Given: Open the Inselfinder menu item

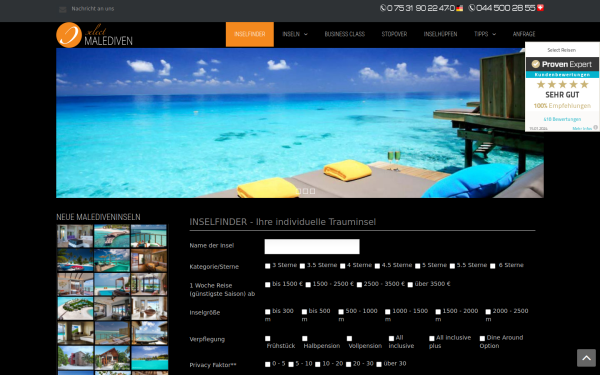Looking at the screenshot, I should (249, 34).
